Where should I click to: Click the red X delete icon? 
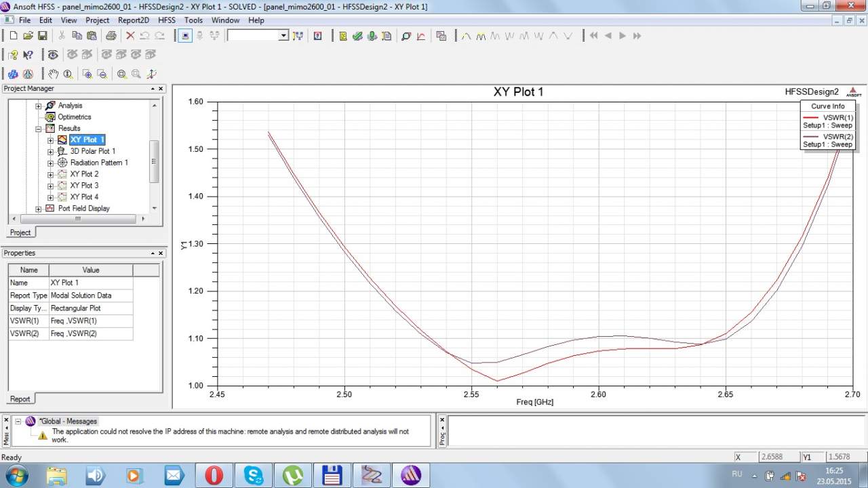point(130,36)
